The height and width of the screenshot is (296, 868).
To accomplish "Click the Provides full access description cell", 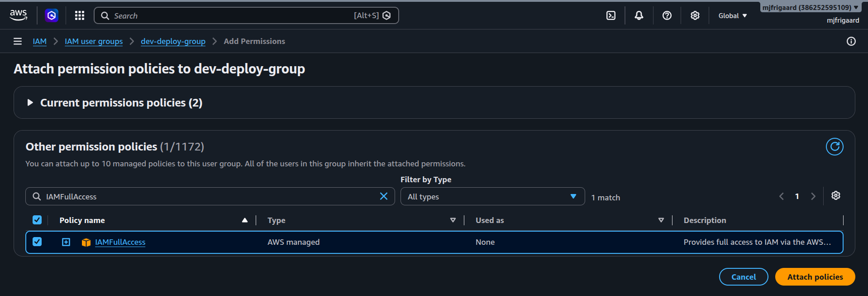I will click(757, 242).
